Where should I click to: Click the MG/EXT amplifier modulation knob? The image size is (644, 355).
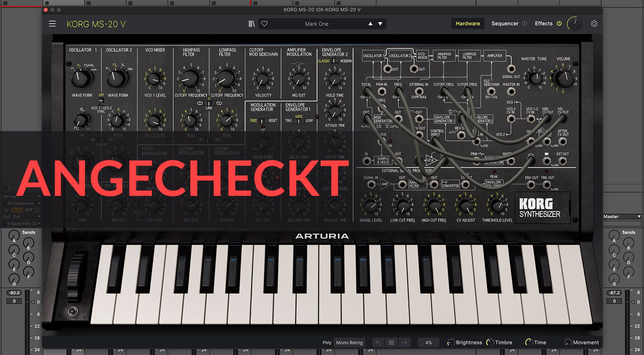click(299, 79)
